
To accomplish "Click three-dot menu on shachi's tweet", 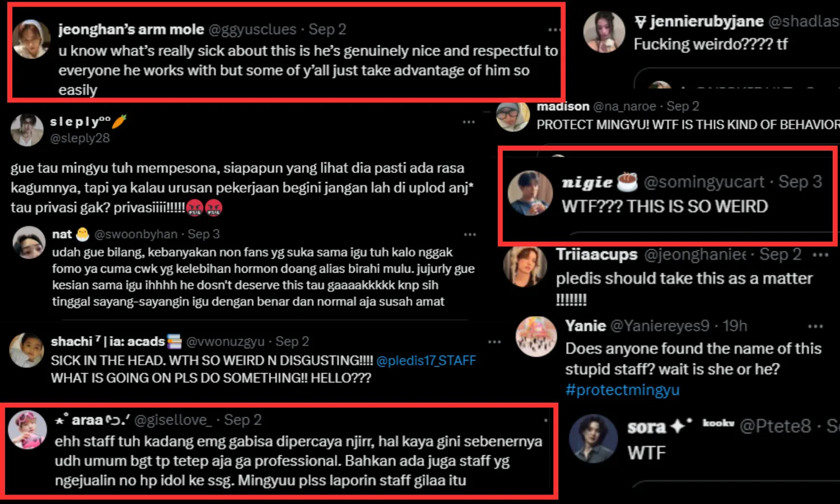I will 494,342.
